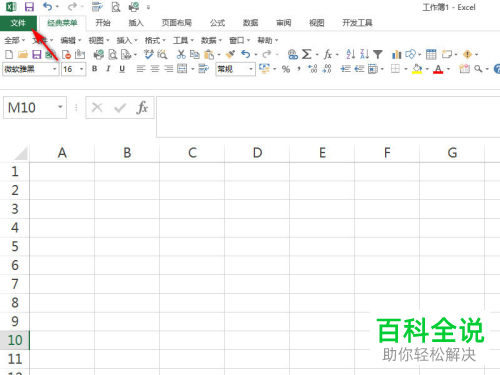This screenshot has height=375, width=500.
Task: Toggle Underline formatting
Action: coord(122,69)
